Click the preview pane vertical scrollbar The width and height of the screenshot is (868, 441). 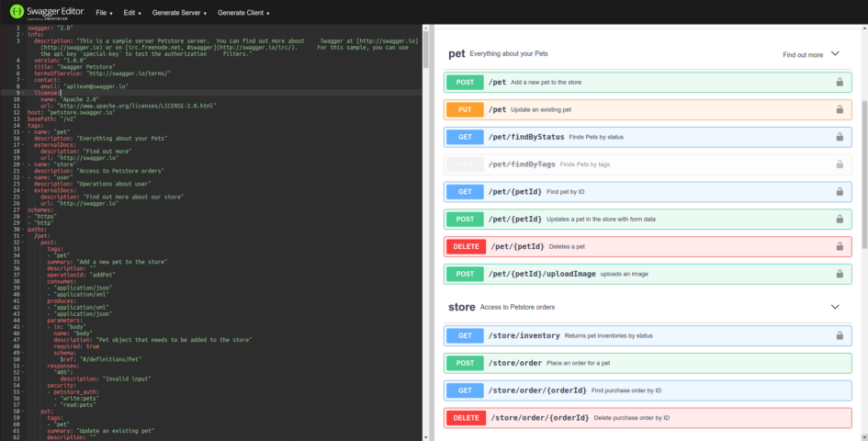[864, 175]
